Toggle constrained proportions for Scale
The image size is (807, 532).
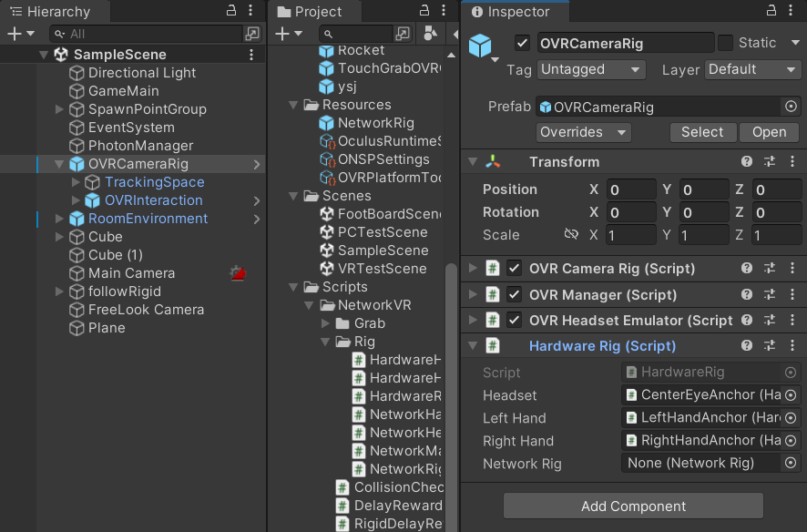pos(571,235)
